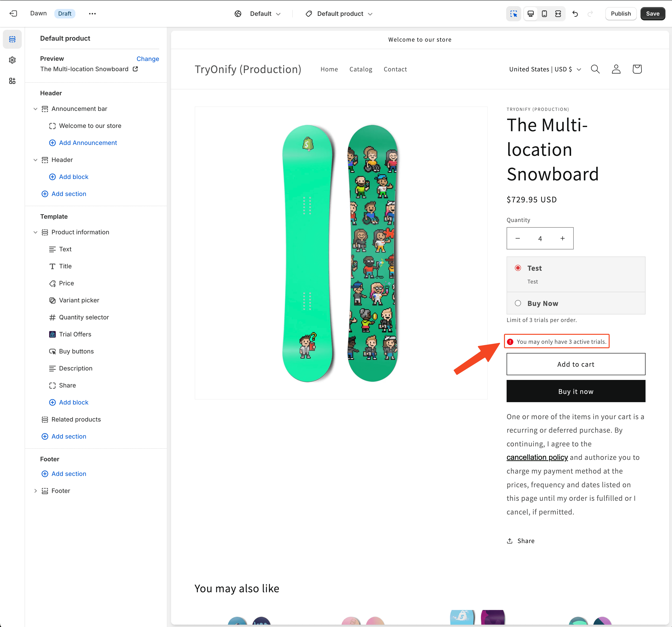Collapse the Announcement bar section
Screen dimensions: 672x627
(35, 109)
